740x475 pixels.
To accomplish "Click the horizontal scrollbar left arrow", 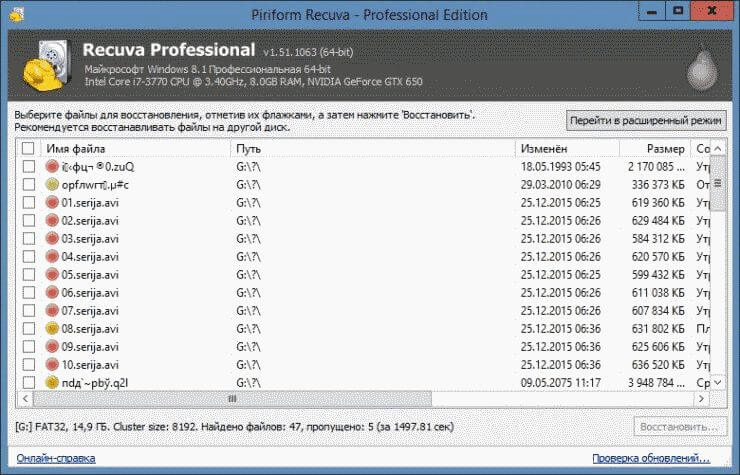I will [x=25, y=399].
